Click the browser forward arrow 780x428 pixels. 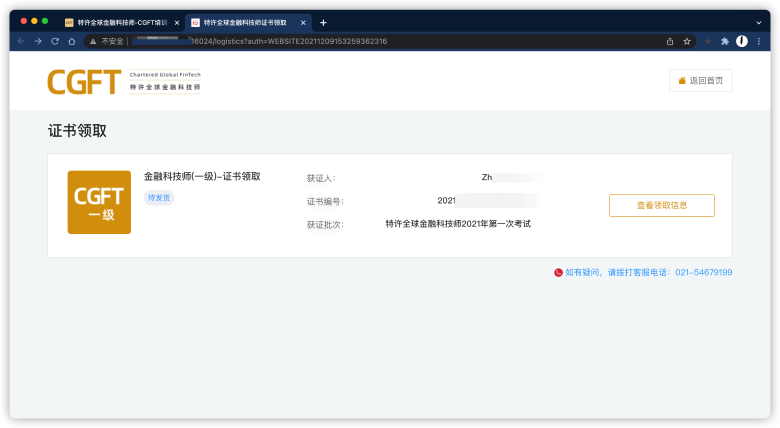(38, 41)
